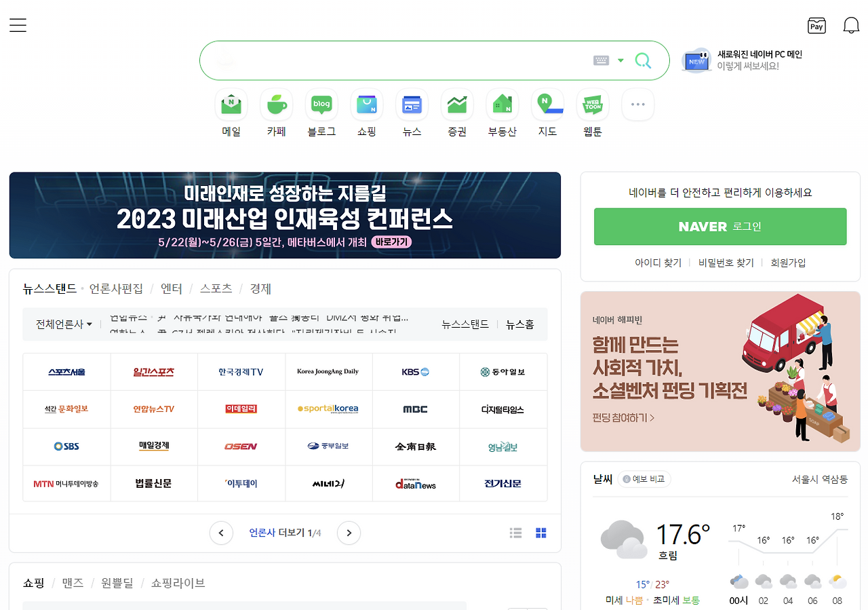This screenshot has height=610, width=868.
Task: Open 카페 shortcut icon
Action: coord(276,105)
